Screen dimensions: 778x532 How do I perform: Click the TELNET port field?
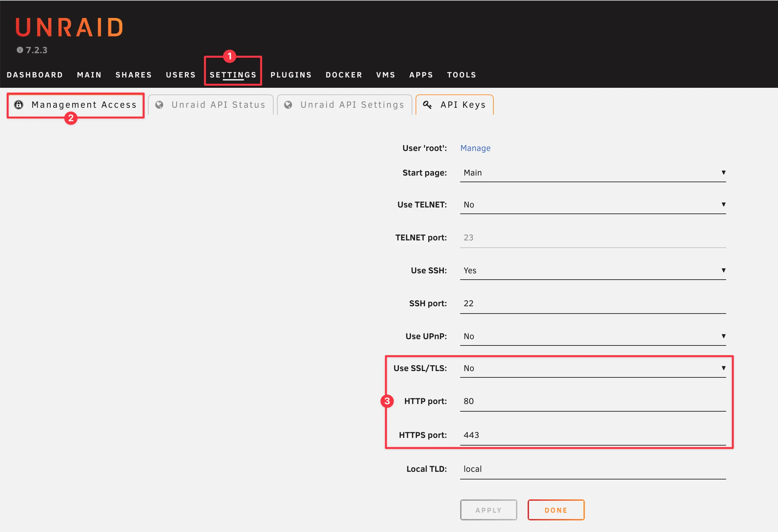[x=593, y=238]
